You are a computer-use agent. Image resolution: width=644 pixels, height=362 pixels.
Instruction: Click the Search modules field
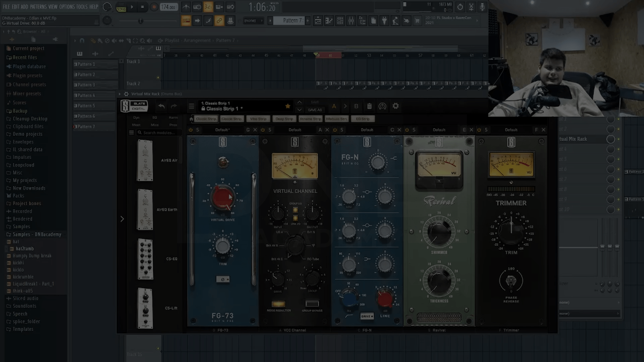(159, 133)
